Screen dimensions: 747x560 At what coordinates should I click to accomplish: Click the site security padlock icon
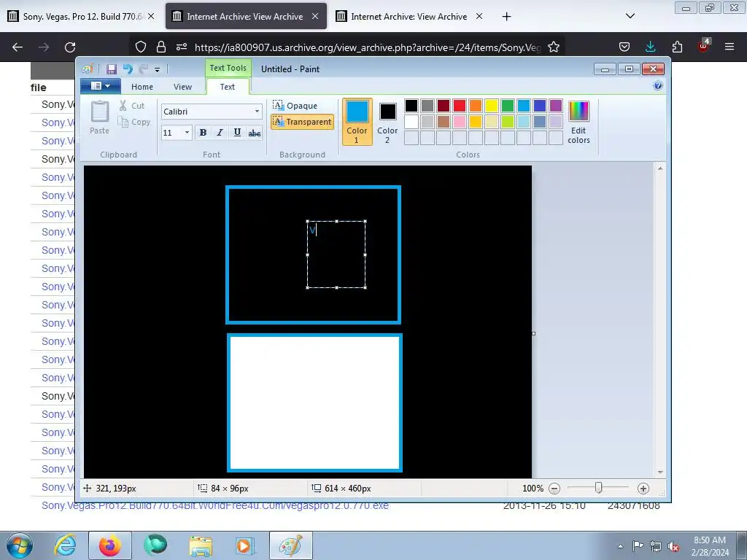click(x=161, y=47)
